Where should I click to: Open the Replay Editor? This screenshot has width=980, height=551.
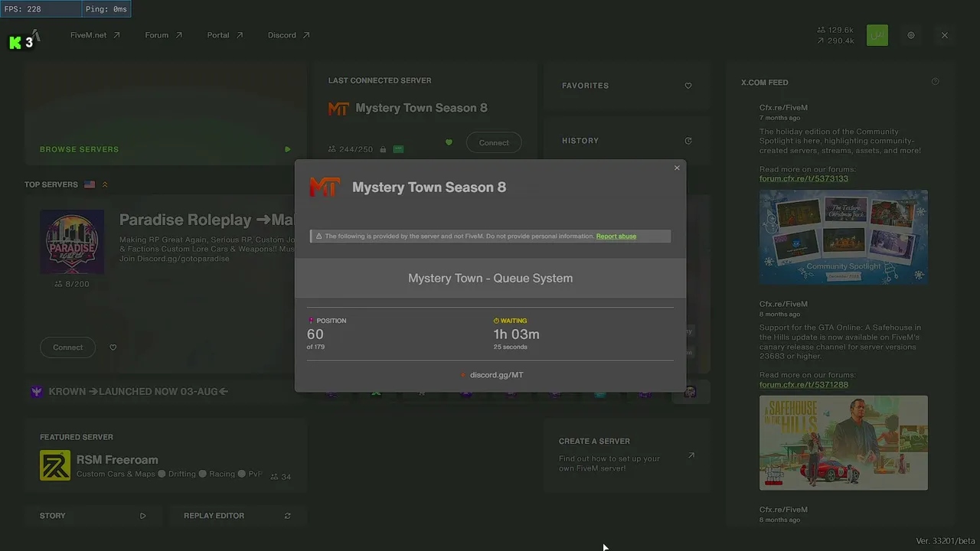237,516
